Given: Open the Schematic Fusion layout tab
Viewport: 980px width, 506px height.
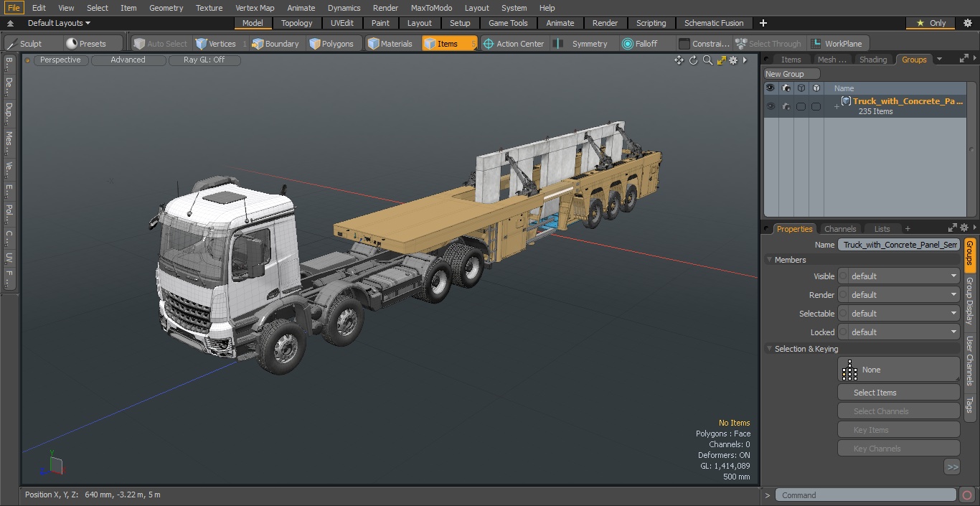Looking at the screenshot, I should (x=714, y=23).
